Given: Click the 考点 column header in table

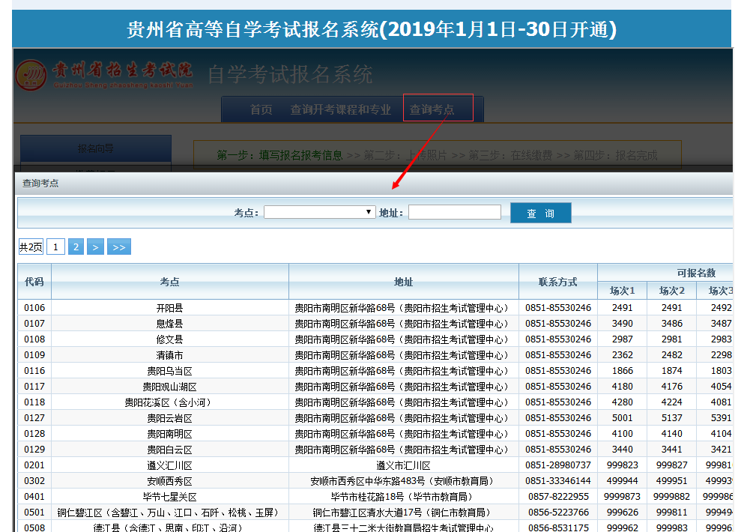Looking at the screenshot, I should 169,282.
